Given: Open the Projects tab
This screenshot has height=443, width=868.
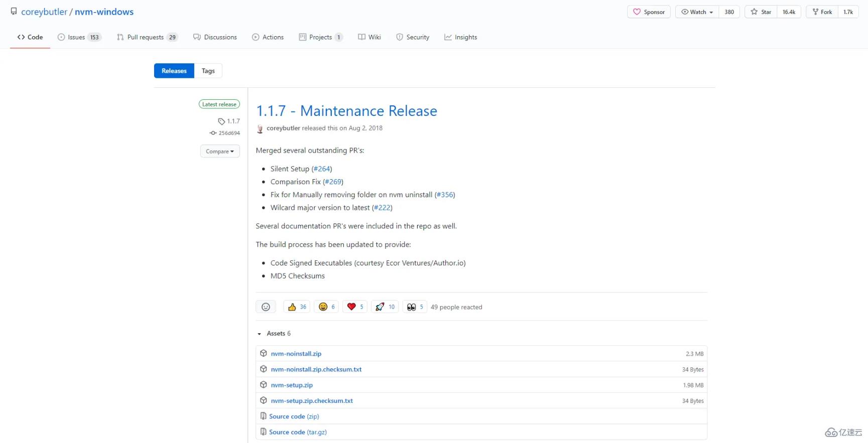Looking at the screenshot, I should [x=321, y=37].
